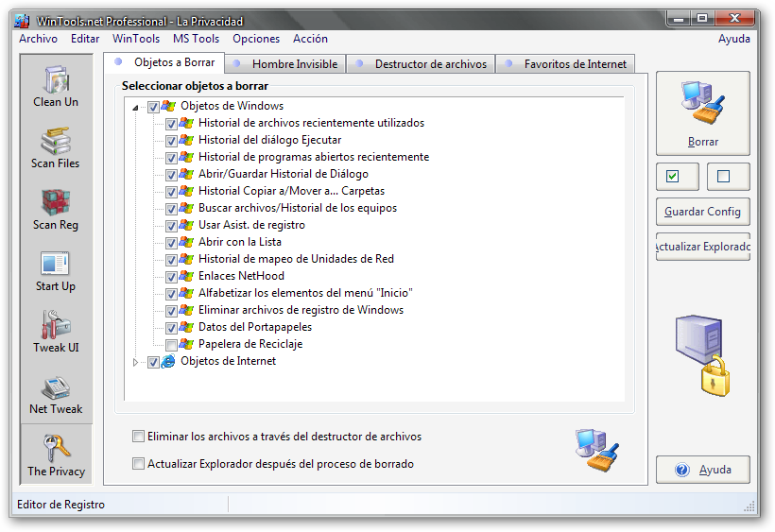This screenshot has height=532, width=775.
Task: Expand the Objetos de Internet tree node
Action: click(x=136, y=362)
